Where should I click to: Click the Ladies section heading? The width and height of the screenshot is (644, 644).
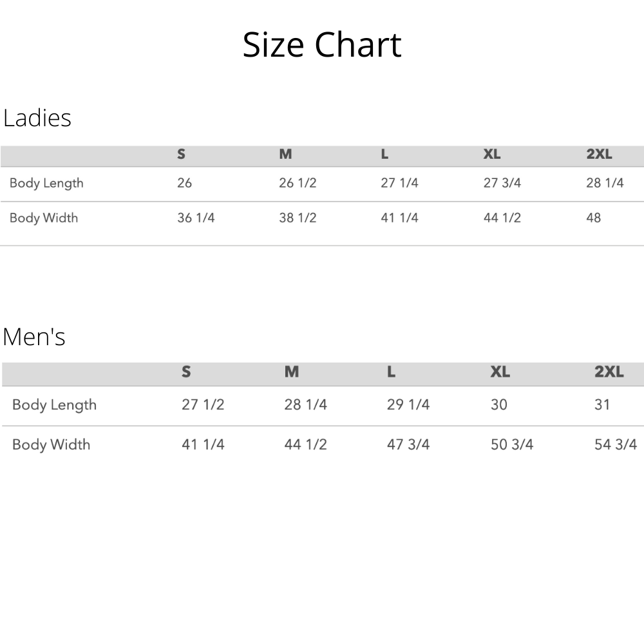[x=37, y=118]
